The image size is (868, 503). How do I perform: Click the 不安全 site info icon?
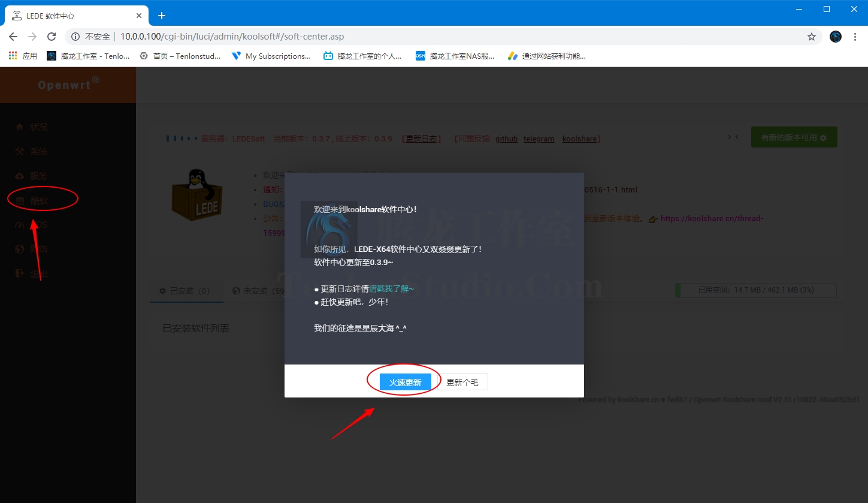coord(75,37)
